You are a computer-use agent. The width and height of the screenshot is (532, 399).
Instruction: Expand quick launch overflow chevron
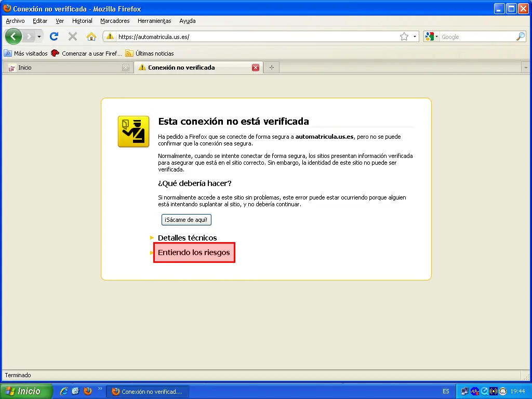tap(100, 389)
